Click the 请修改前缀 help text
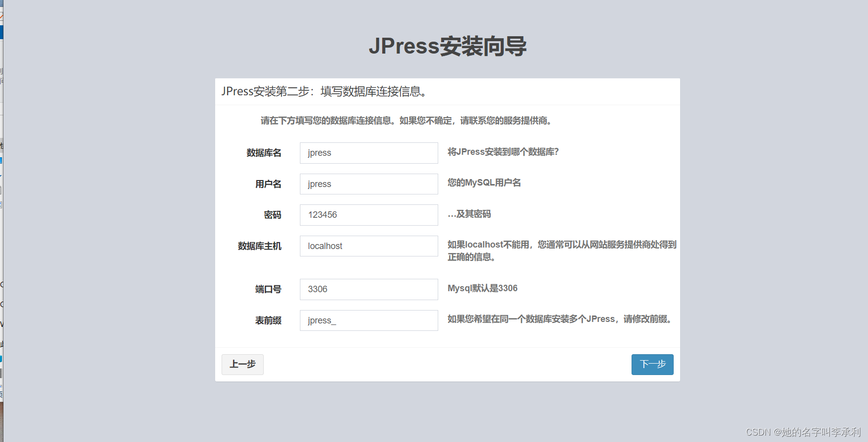 coord(560,319)
